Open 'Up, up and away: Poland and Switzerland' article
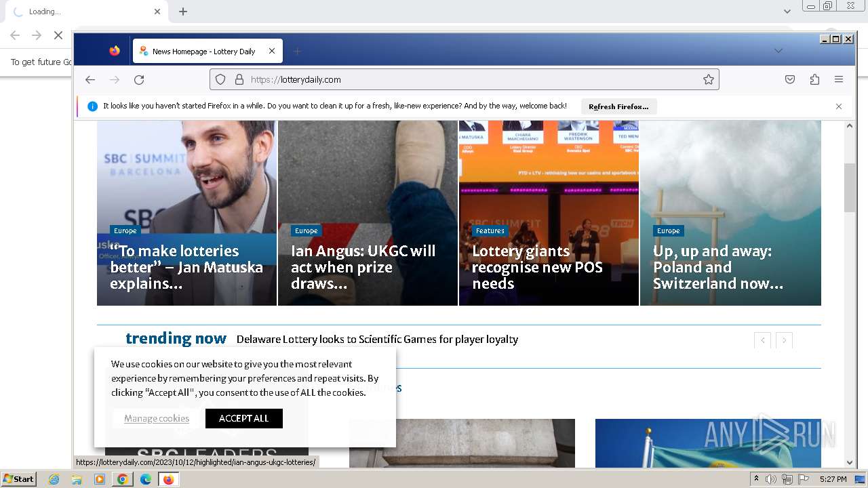Screen dimensions: 868x488 [718, 267]
